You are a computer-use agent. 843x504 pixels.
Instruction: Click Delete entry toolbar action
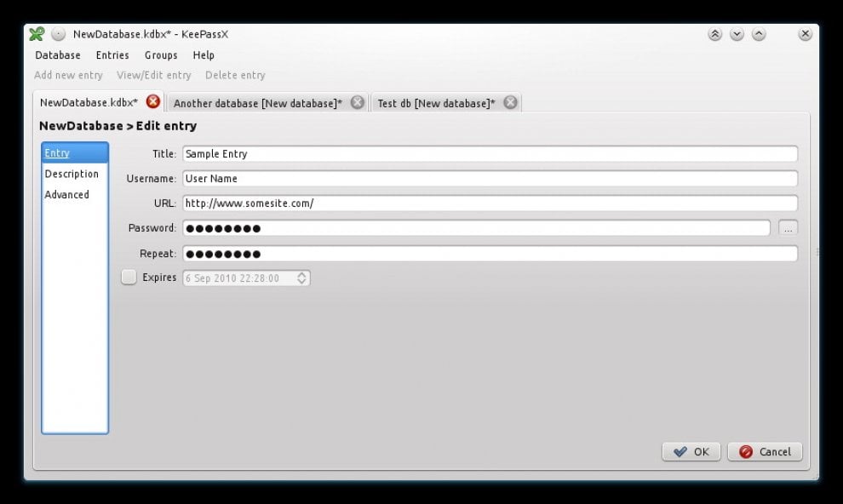[235, 75]
